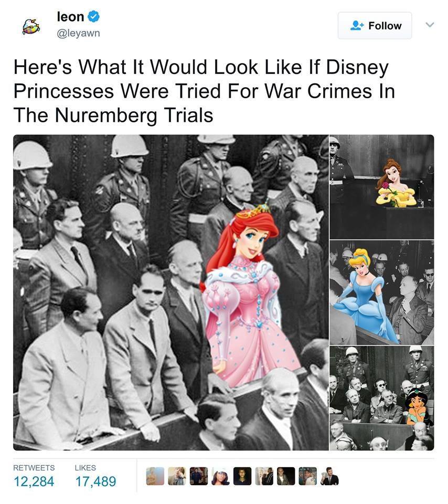The image size is (448, 504).
Task: Open the tweet options chevron dropdown
Action: coord(430,25)
